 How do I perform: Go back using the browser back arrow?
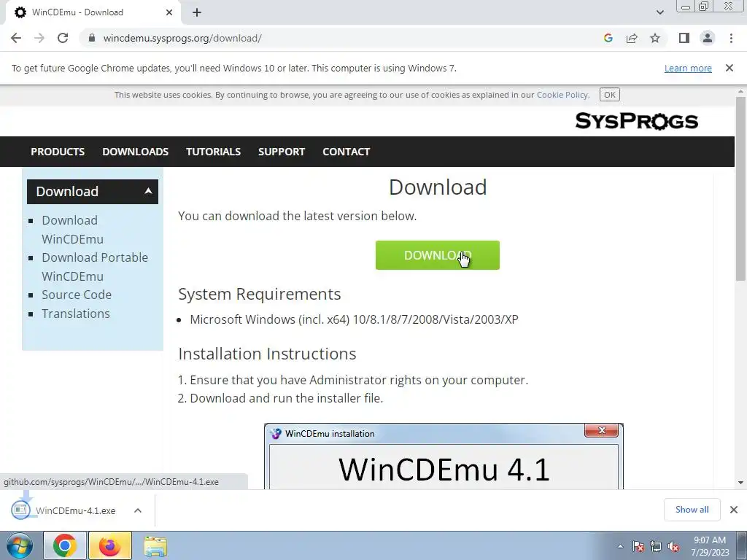click(x=16, y=38)
